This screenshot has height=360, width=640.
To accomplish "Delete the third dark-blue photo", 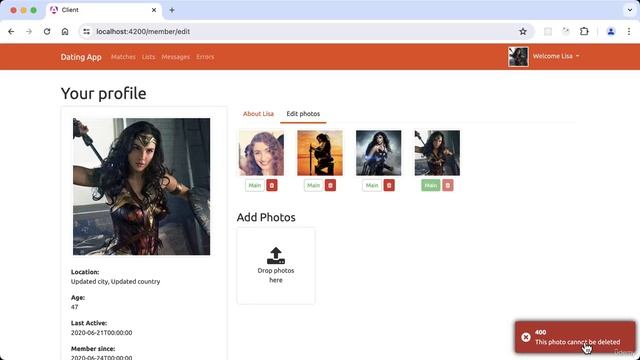I will coord(389,185).
